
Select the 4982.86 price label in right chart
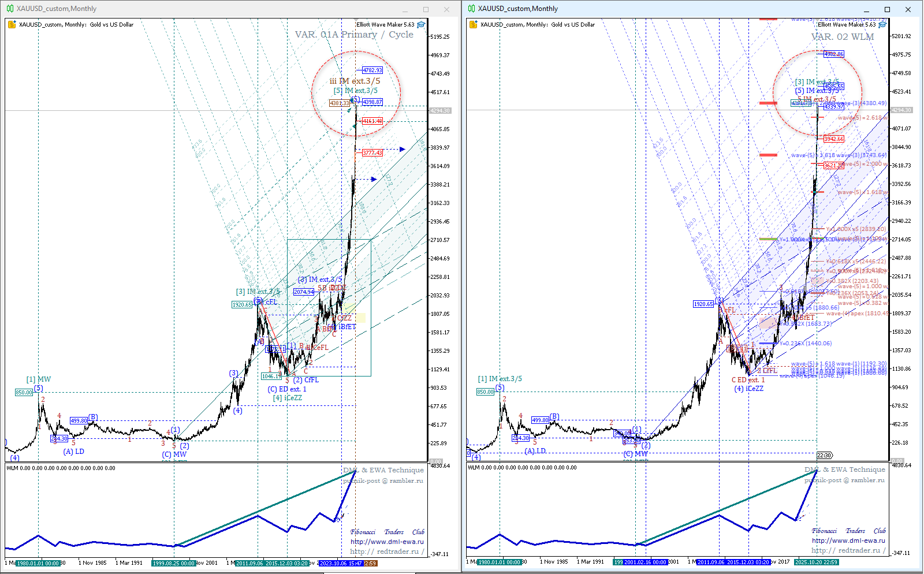pyautogui.click(x=833, y=54)
